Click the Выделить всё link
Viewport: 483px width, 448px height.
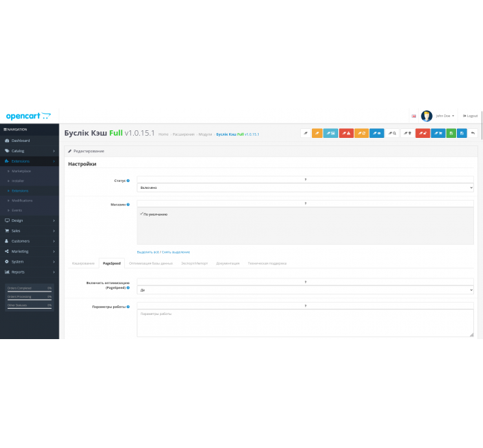click(148, 252)
